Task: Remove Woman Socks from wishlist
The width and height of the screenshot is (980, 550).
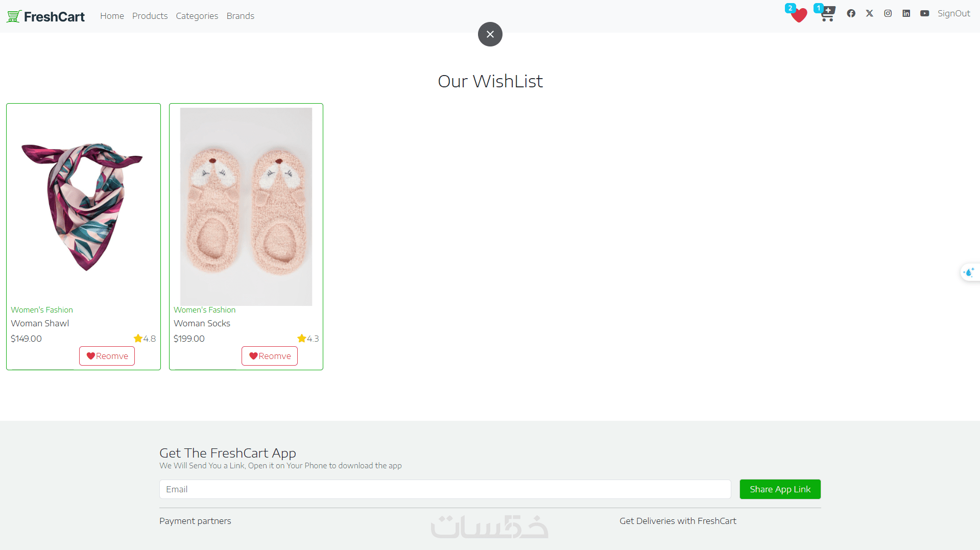Action: (x=269, y=356)
